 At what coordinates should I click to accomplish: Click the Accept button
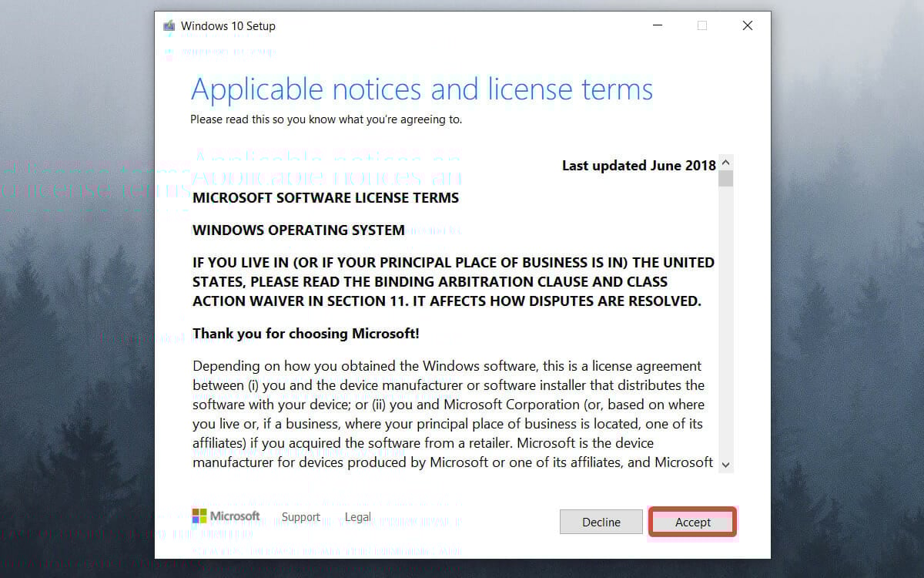693,522
